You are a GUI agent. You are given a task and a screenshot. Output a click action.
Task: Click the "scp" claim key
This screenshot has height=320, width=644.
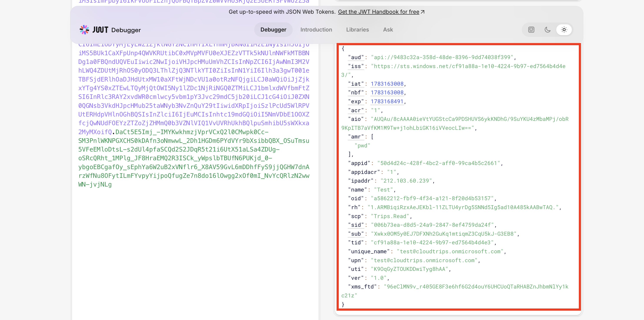pyautogui.click(x=356, y=216)
